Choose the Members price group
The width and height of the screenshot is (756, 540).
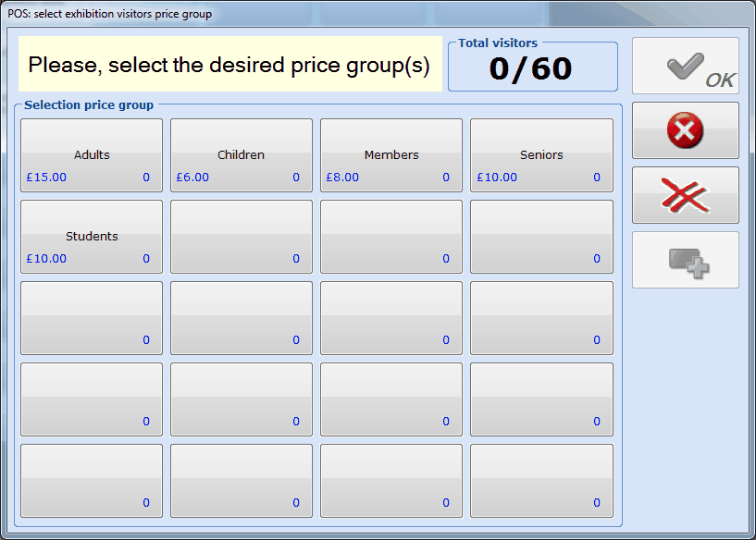391,154
